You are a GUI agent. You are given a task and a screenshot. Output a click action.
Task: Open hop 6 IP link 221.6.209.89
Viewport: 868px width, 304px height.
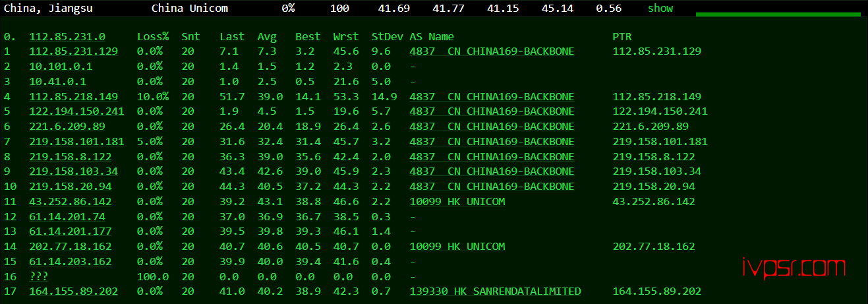(67, 127)
